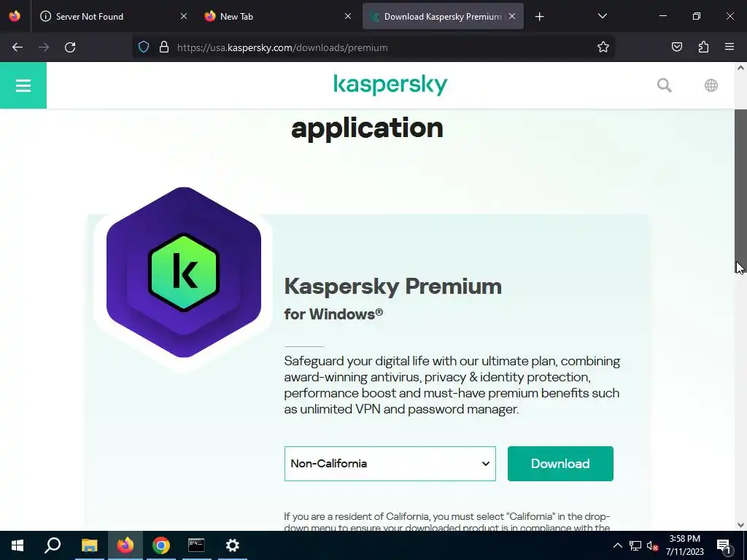The image size is (747, 560).
Task: Open the Kaspersky hamburger menu
Action: [x=23, y=85]
